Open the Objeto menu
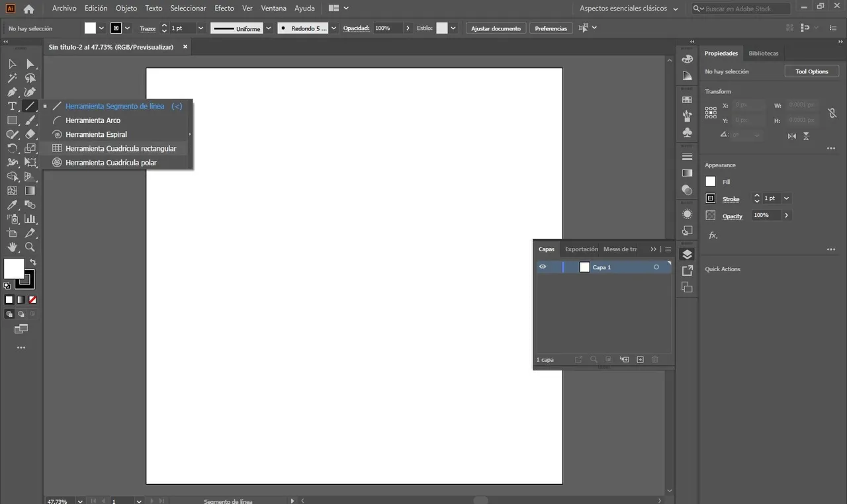Image resolution: width=847 pixels, height=504 pixels. [126, 9]
